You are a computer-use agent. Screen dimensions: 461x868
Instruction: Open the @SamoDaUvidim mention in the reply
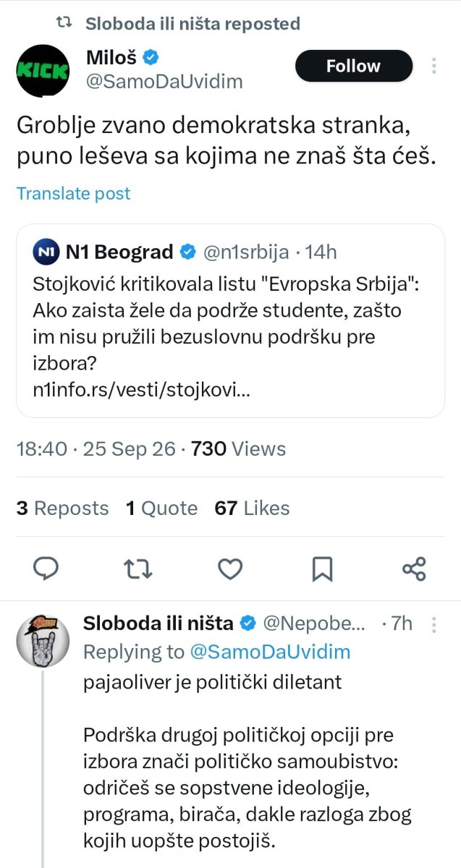[x=270, y=652]
